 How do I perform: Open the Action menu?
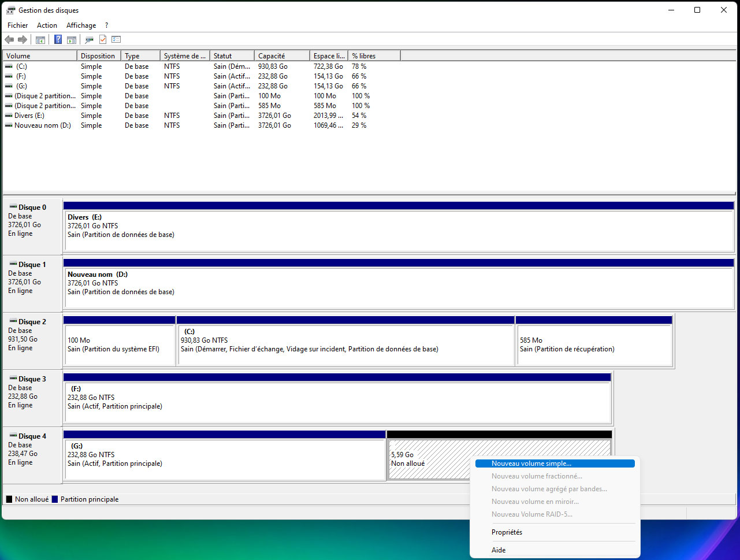pyautogui.click(x=47, y=25)
